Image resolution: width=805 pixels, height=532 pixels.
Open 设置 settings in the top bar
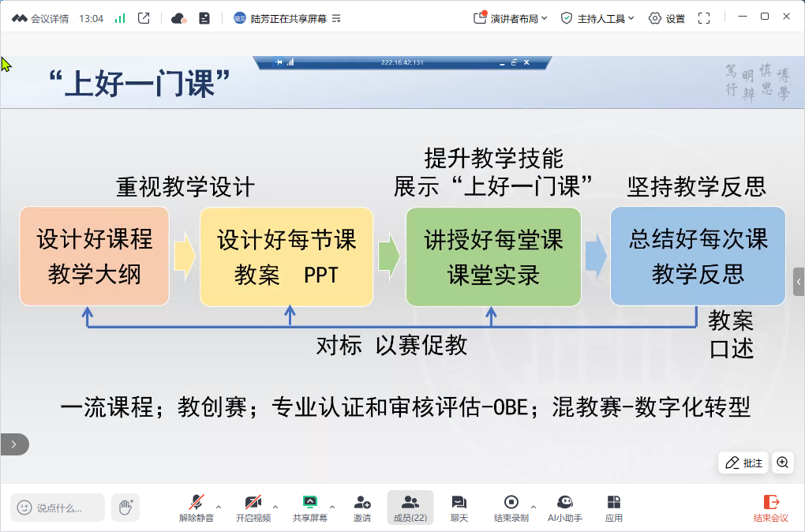point(667,18)
